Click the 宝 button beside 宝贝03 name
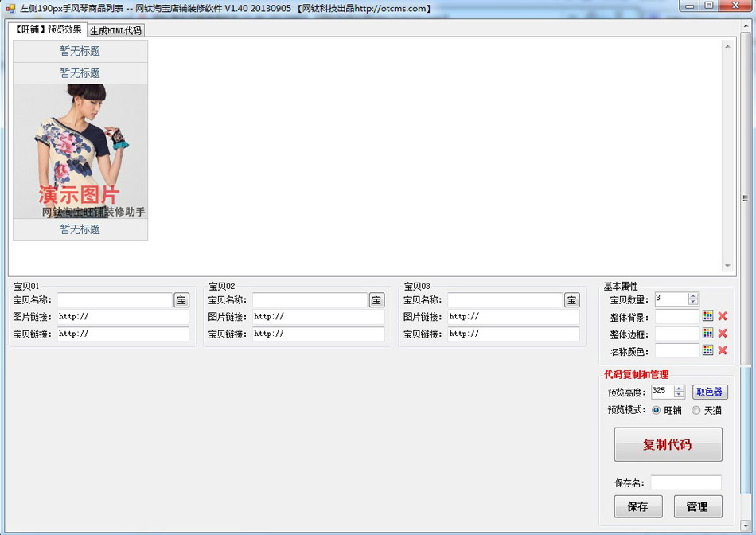Image resolution: width=756 pixels, height=535 pixels. point(571,300)
